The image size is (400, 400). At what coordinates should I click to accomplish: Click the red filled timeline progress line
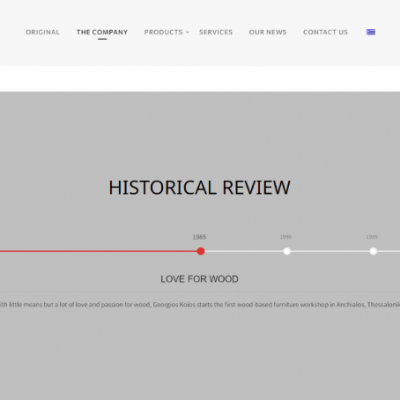tap(98, 251)
